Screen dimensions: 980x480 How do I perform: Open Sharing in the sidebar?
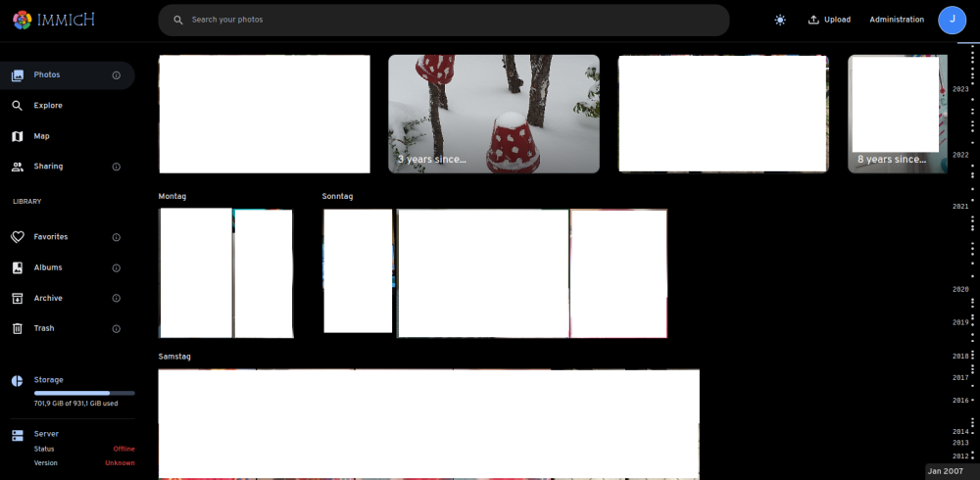pos(68,167)
